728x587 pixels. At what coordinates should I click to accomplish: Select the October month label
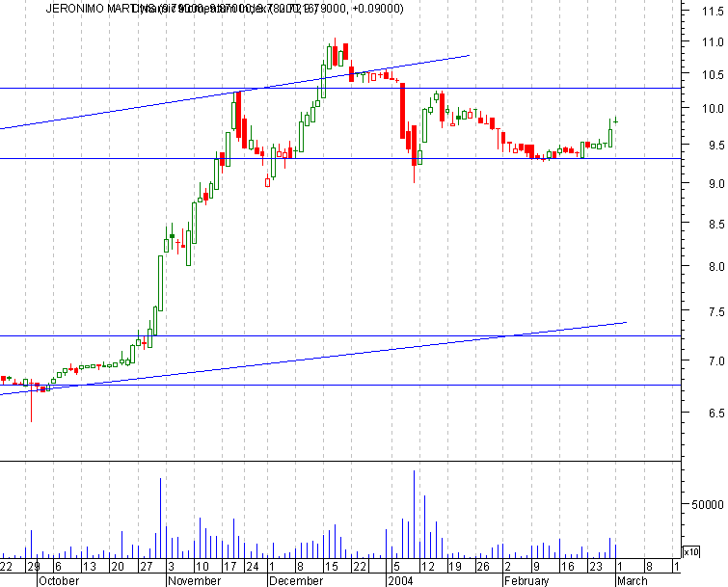coord(59,581)
